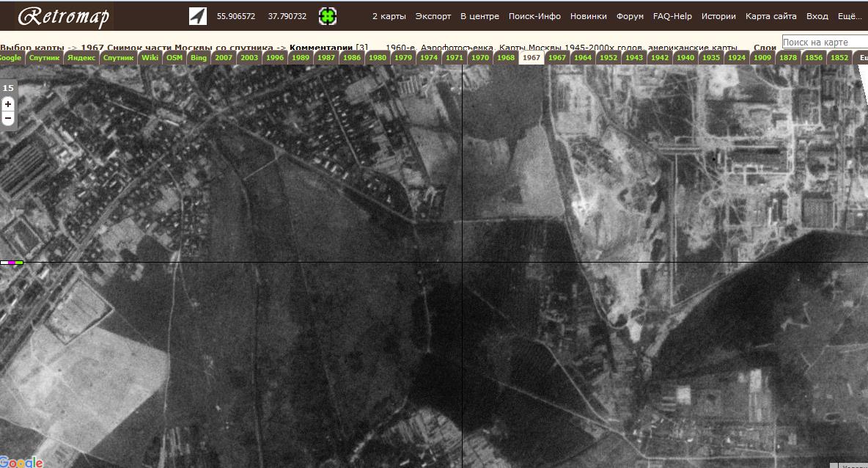The image size is (868, 468).
Task: Expand the 'Слои' layers selector
Action: point(765,48)
